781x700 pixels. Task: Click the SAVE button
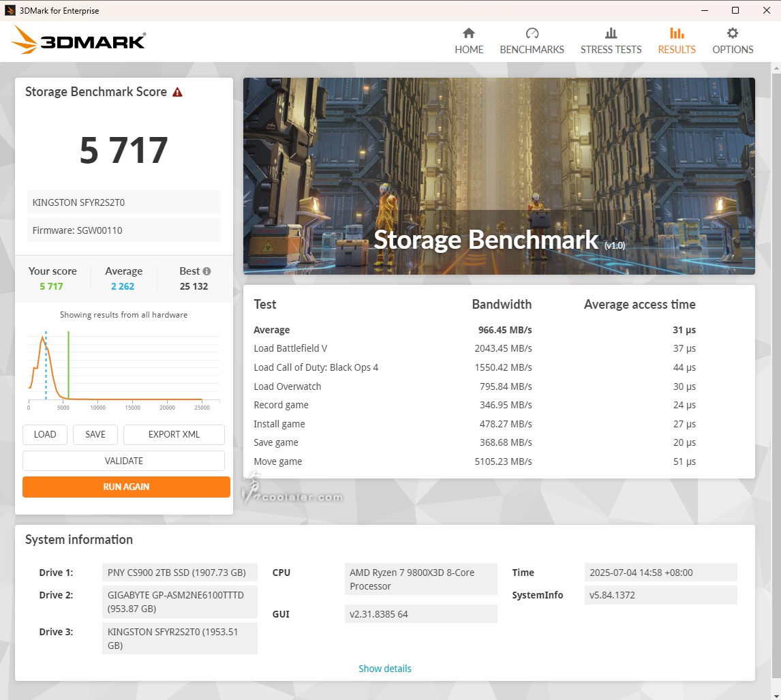tap(95, 434)
